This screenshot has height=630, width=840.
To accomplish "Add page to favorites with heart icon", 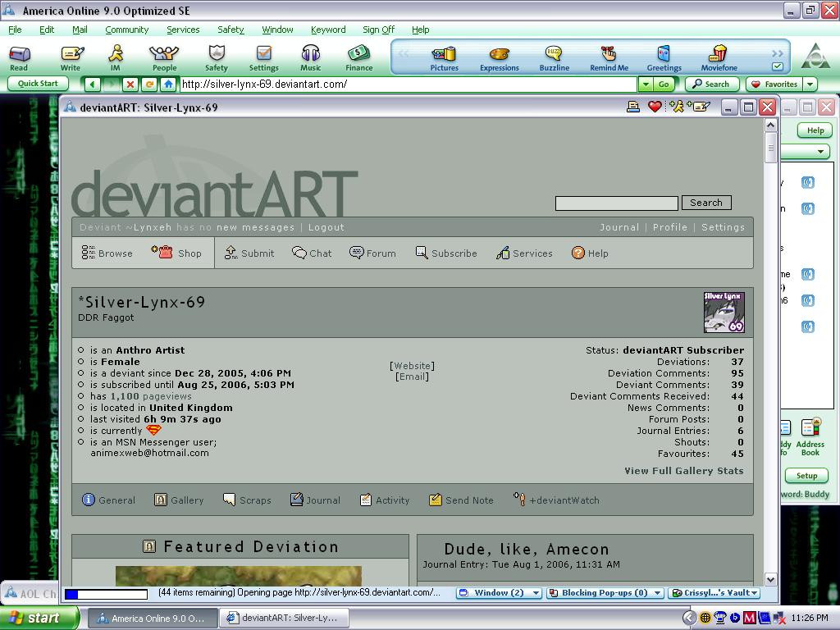I will point(655,107).
